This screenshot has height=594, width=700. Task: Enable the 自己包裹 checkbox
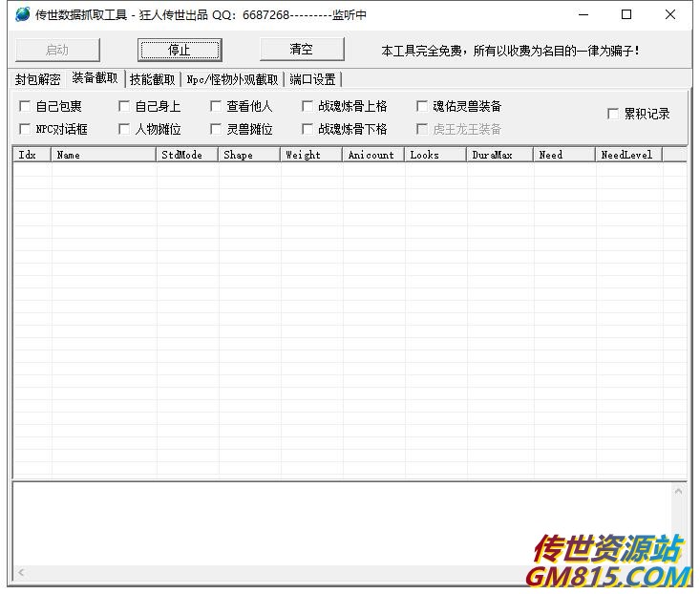[x=25, y=106]
